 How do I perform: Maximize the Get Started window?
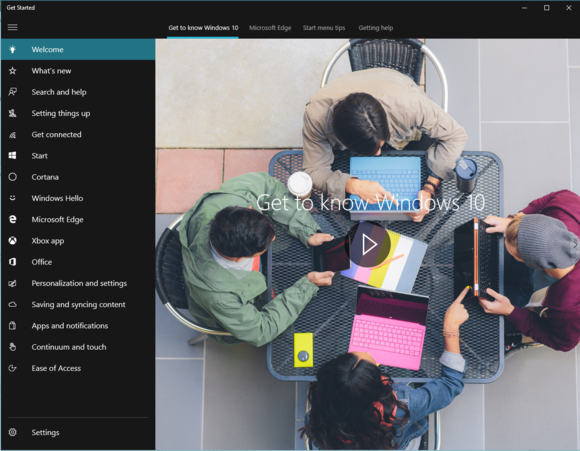(546, 8)
